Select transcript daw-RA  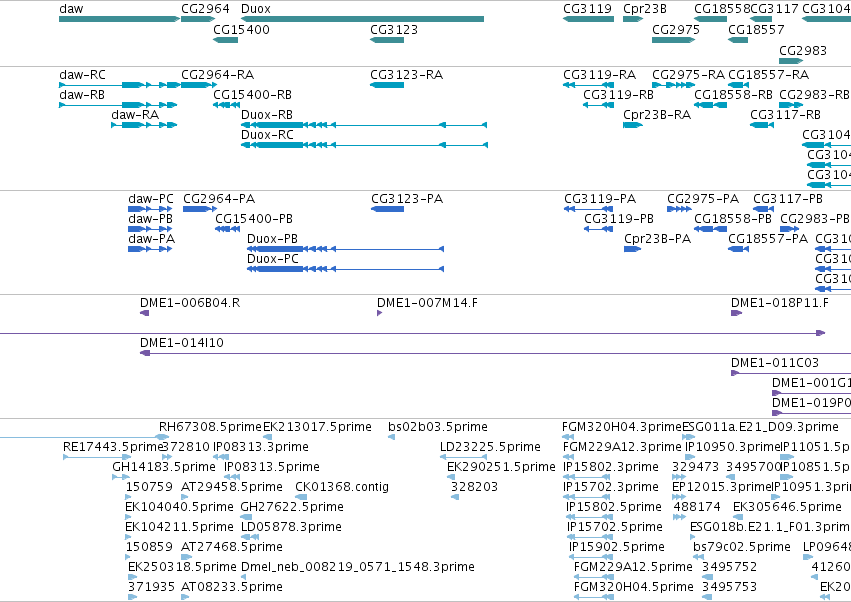pos(144,125)
